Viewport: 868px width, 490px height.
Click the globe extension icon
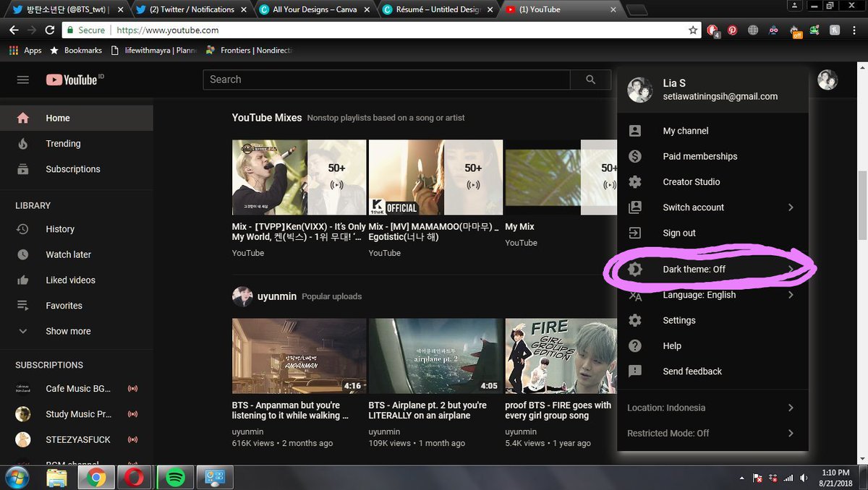click(x=753, y=30)
